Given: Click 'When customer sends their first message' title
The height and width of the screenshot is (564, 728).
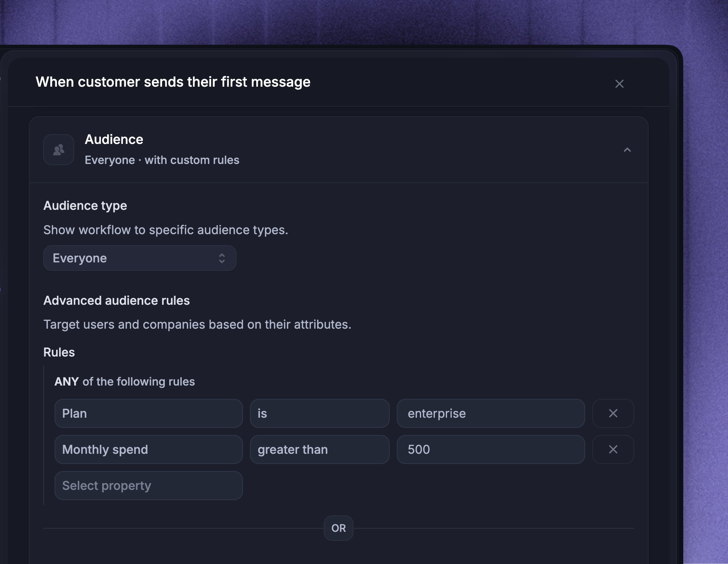Looking at the screenshot, I should [x=173, y=82].
